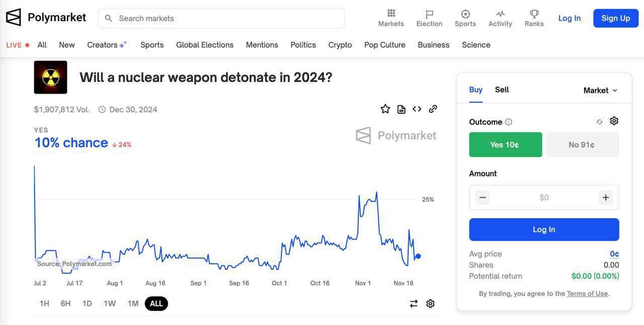Switch chart range to 1W
Viewport: 644px width, 325px height.
110,303
